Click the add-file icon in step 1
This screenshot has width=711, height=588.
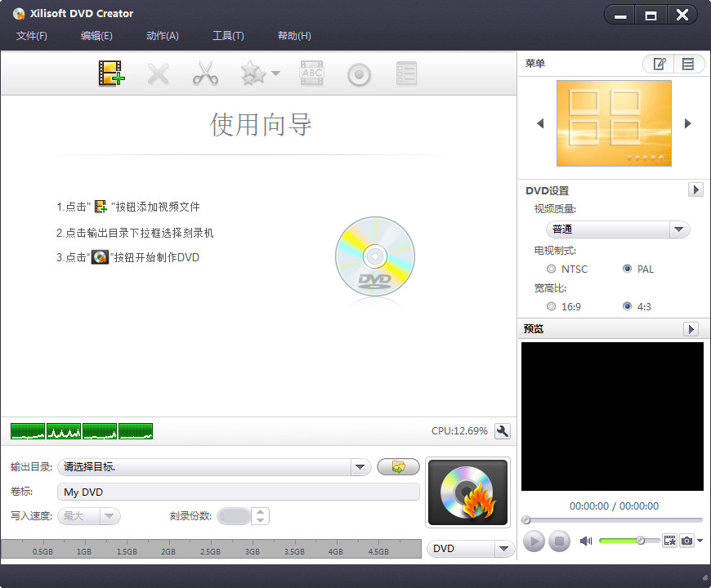[x=101, y=207]
